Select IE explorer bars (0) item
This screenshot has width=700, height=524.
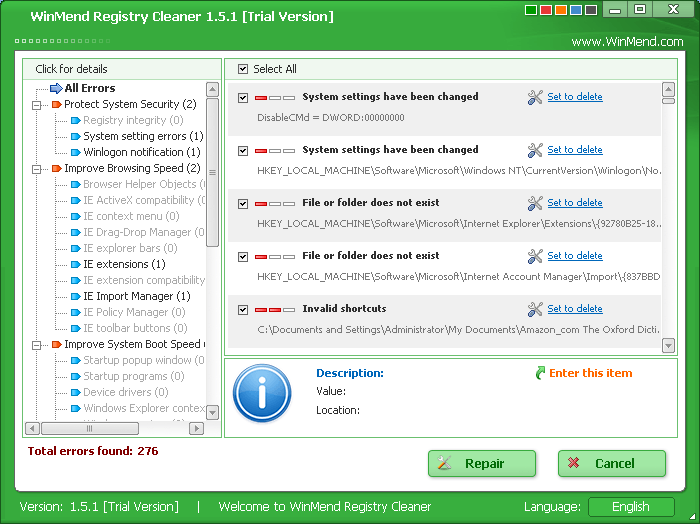(x=130, y=248)
